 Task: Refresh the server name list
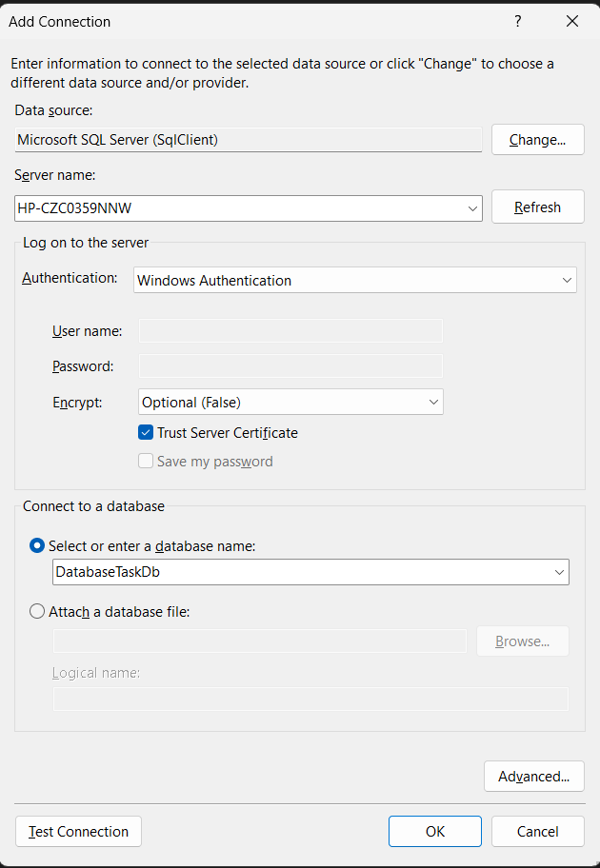coord(537,207)
